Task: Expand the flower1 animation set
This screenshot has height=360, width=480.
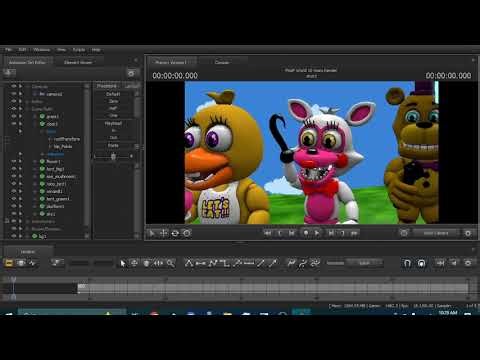Action: click(x=35, y=162)
